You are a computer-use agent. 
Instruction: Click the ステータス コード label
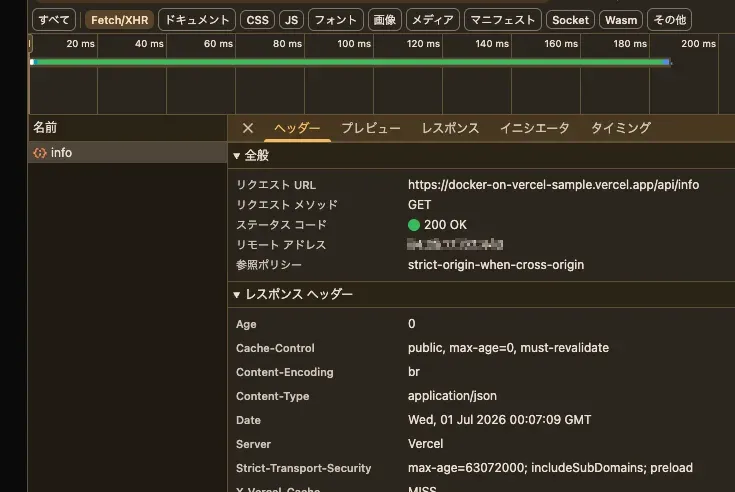pyautogui.click(x=281, y=225)
